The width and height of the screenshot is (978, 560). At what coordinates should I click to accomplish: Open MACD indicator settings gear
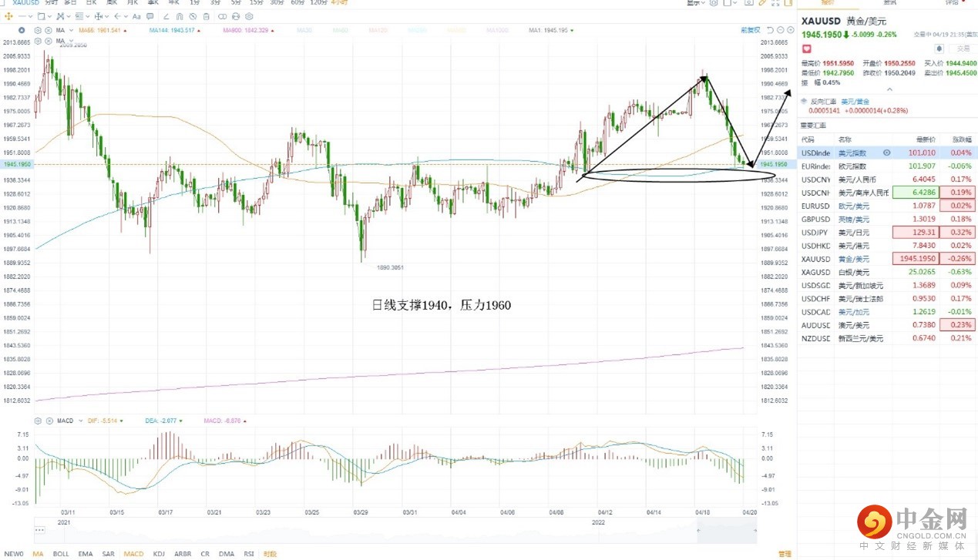pos(38,421)
